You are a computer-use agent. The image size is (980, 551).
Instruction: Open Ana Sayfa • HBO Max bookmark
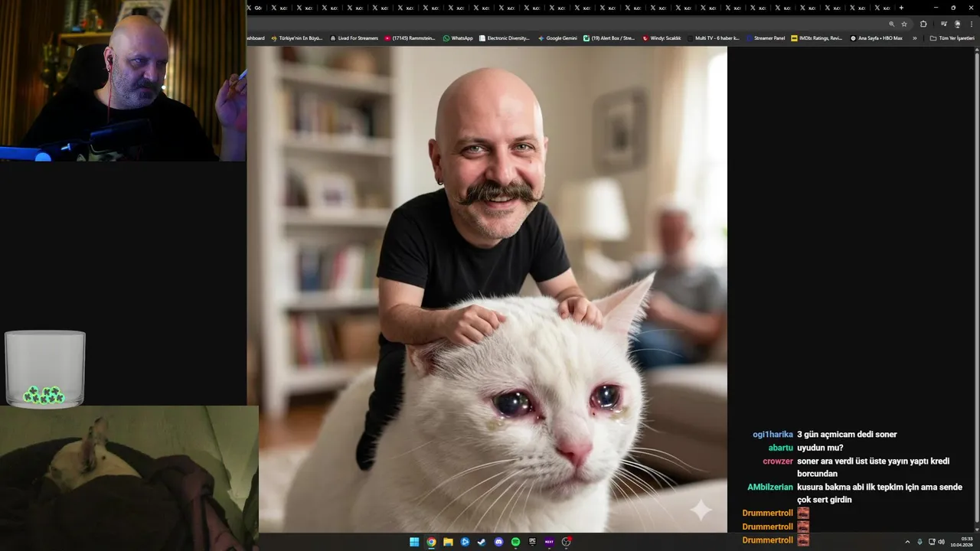pos(877,37)
